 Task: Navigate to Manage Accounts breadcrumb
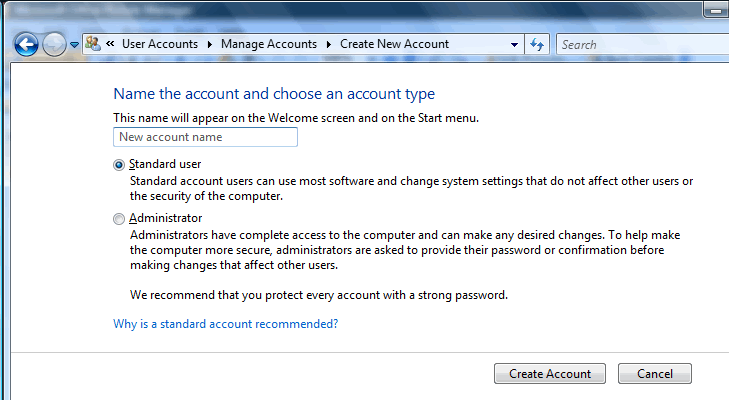[268, 44]
